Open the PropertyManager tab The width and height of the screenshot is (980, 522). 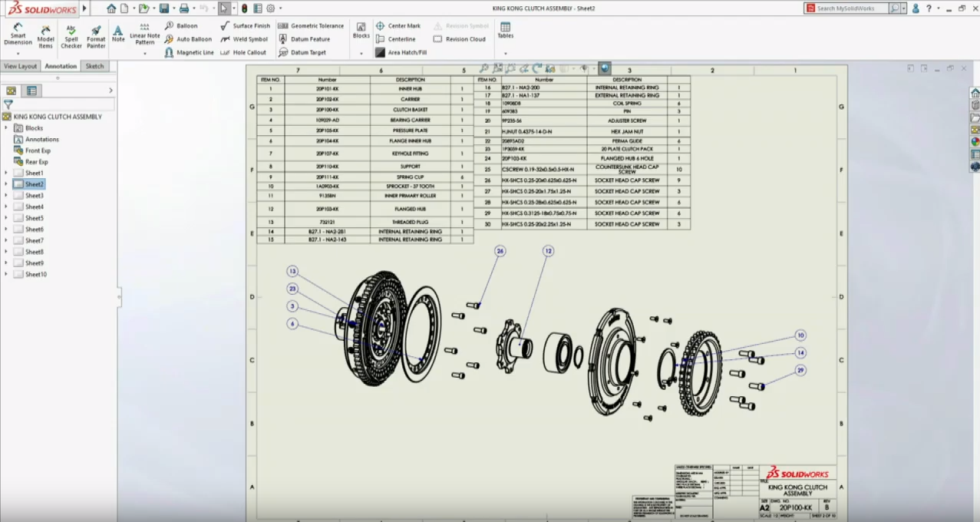[31, 91]
